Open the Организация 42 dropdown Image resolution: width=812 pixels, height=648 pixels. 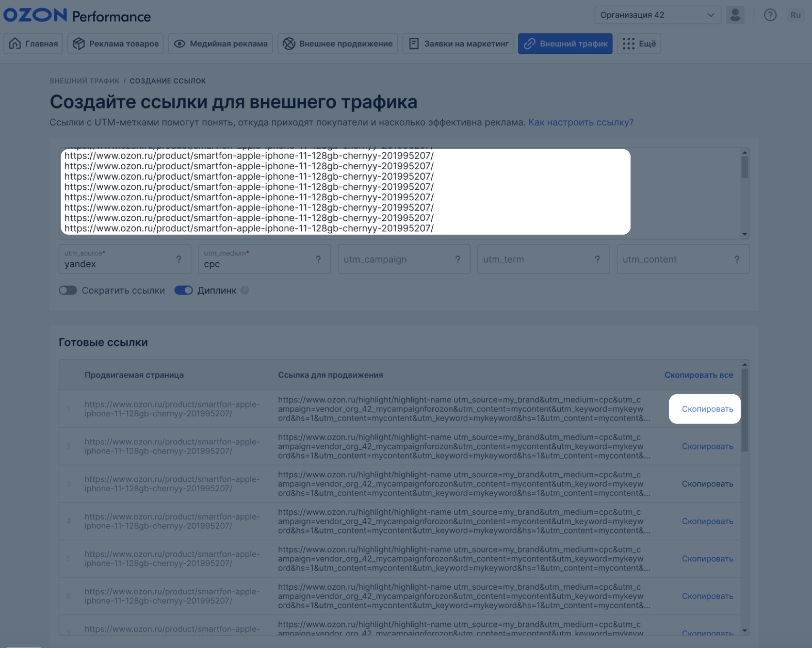(657, 15)
